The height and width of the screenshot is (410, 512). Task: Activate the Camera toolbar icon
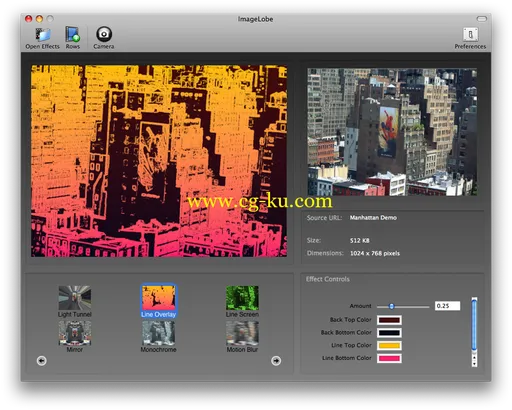coord(104,34)
